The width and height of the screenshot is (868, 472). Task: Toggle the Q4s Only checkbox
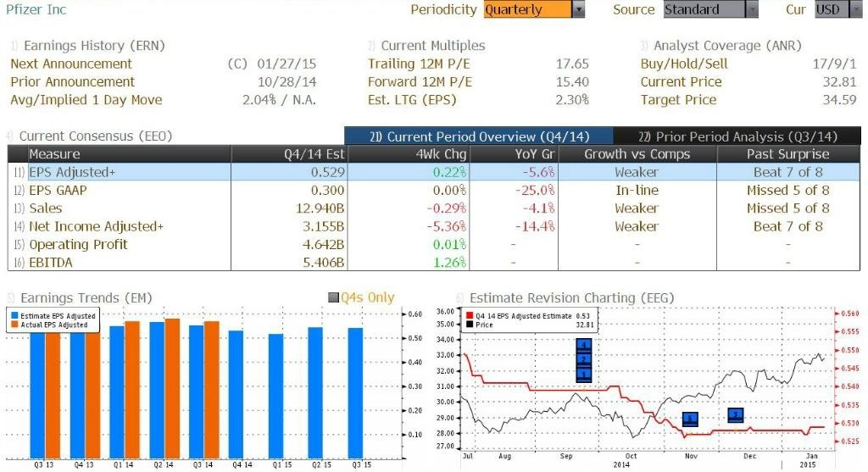point(333,297)
